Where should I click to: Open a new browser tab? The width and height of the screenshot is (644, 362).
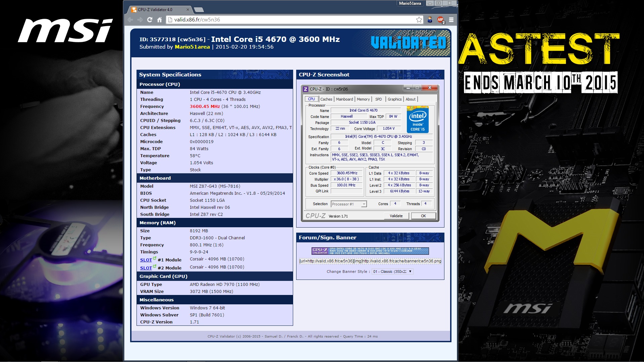[199, 10]
